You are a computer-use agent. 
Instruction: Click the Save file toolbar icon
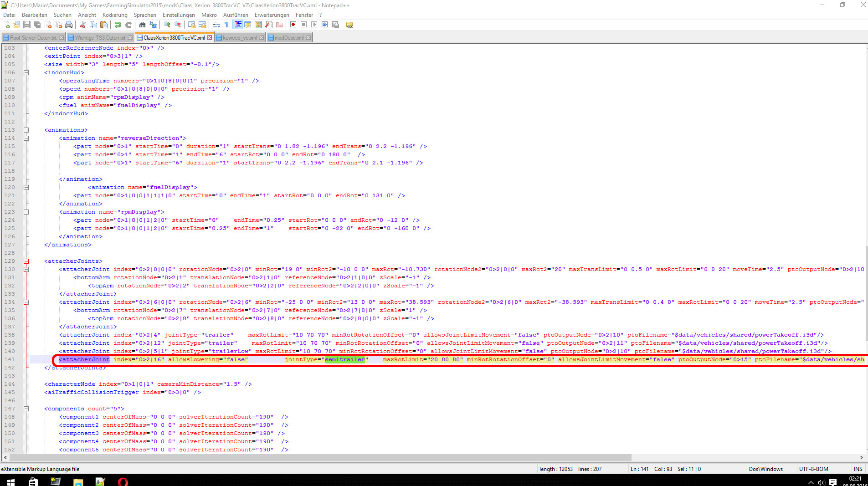[x=27, y=25]
